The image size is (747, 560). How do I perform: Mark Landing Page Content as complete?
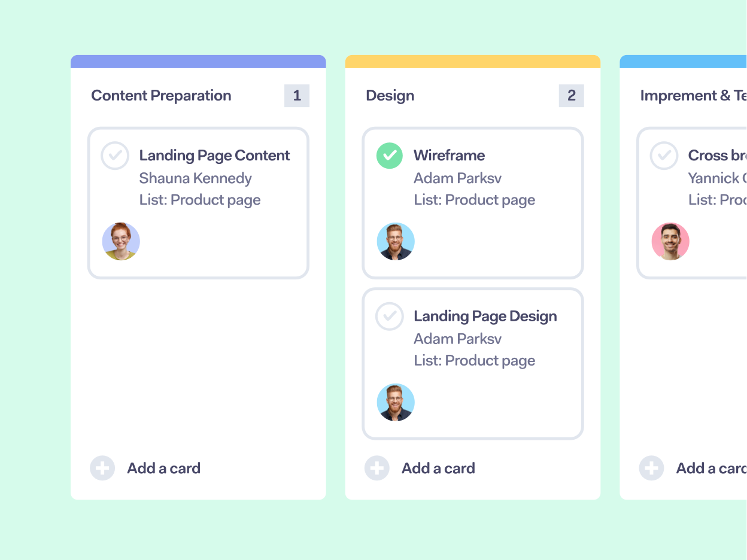pyautogui.click(x=115, y=156)
